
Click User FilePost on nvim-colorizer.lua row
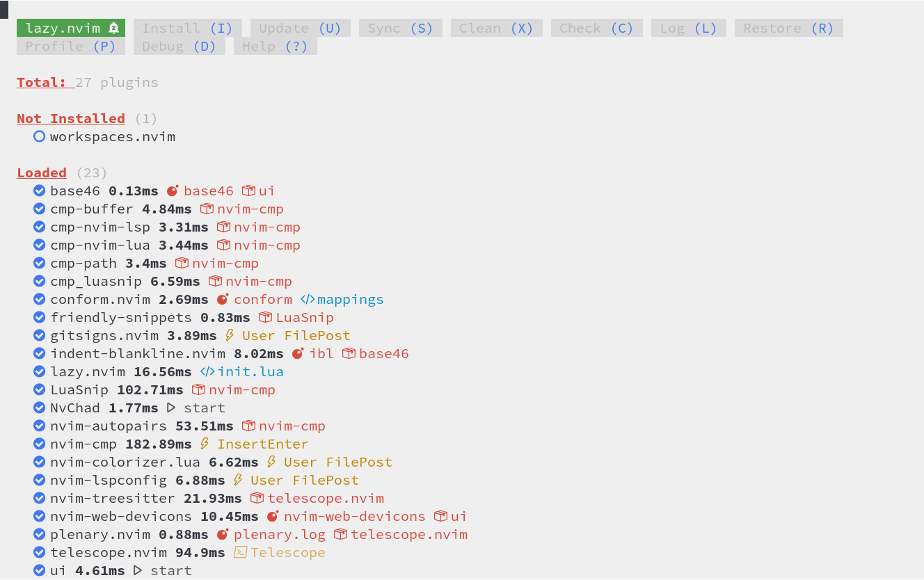point(338,462)
